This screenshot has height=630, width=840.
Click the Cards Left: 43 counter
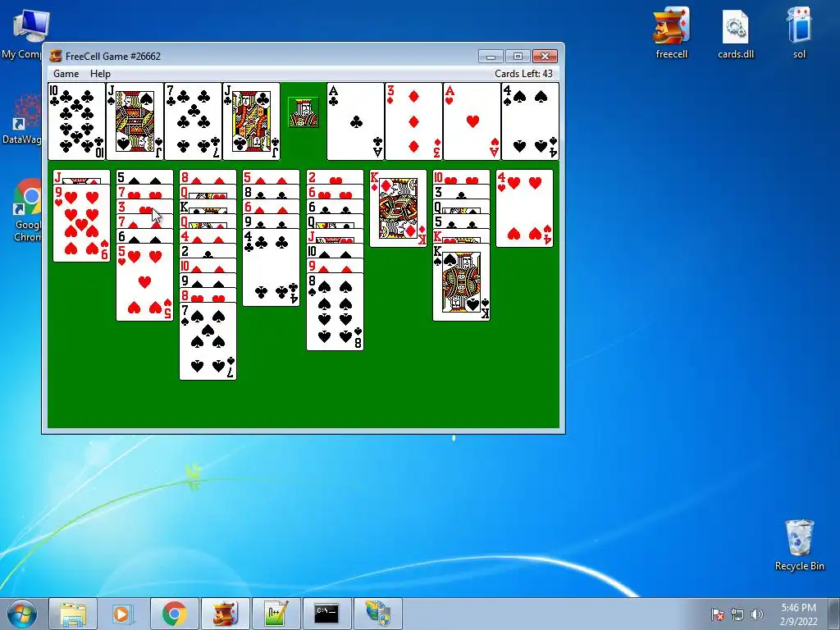[523, 73]
